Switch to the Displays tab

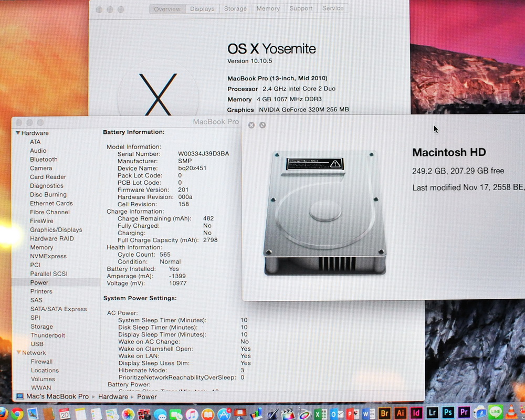click(202, 9)
